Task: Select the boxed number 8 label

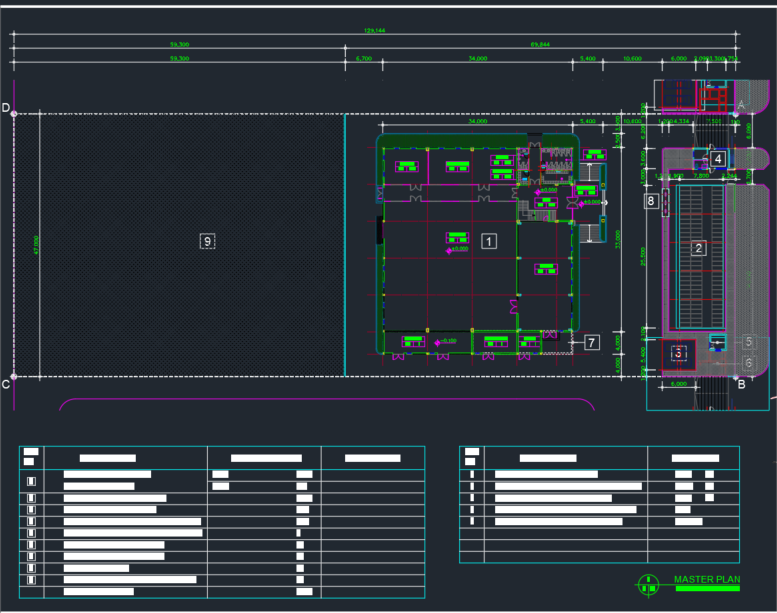Action: (x=652, y=201)
